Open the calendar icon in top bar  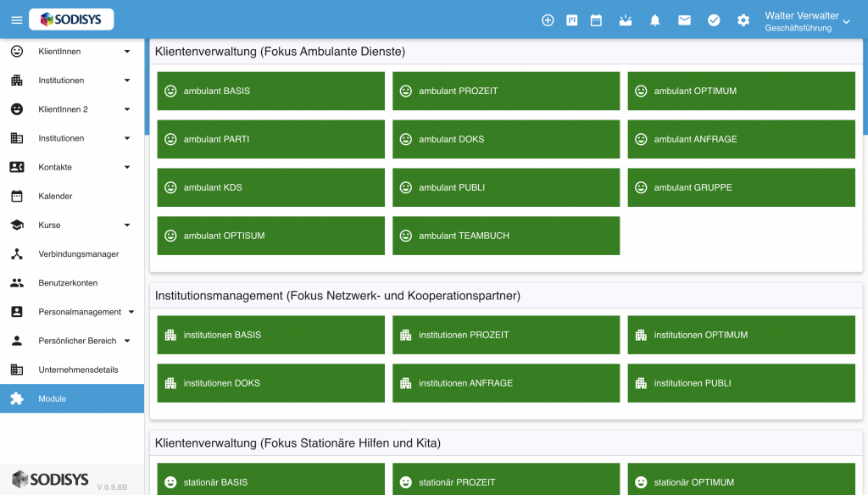coord(596,20)
